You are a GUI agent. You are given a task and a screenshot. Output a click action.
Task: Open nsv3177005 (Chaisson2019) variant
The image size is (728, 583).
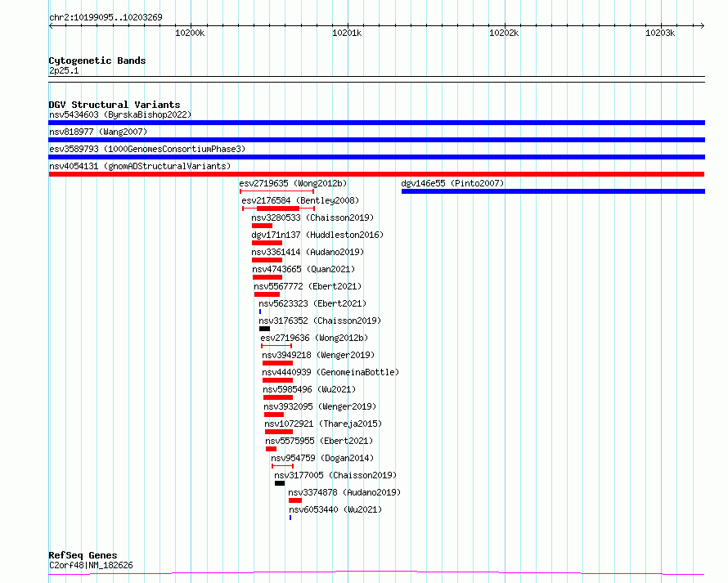(x=335, y=475)
